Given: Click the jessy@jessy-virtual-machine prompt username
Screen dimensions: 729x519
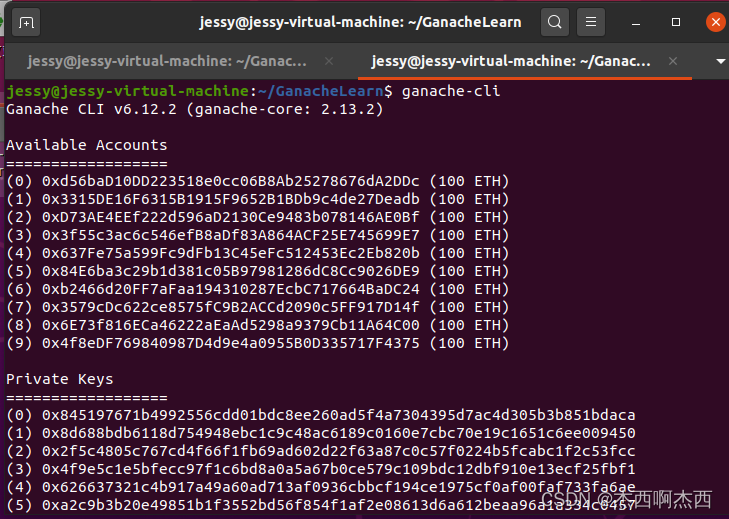Looking at the screenshot, I should (x=127, y=91).
